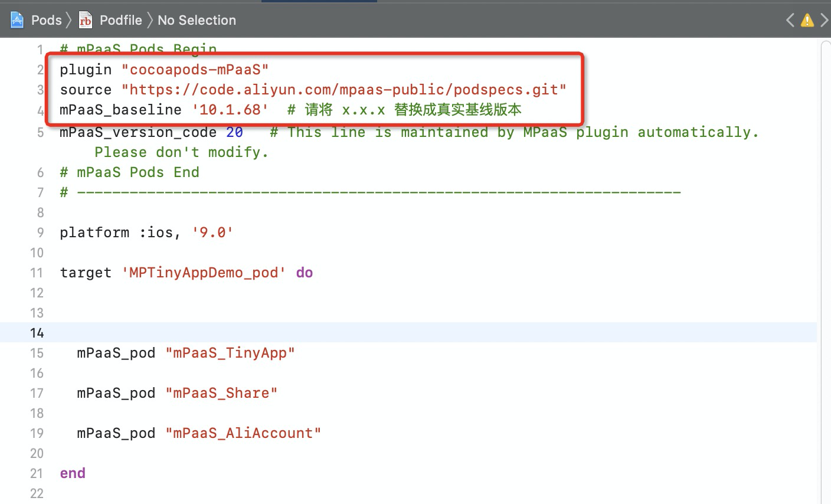Screen dimensions: 831x504
Task: Click the dashed separator comment on line 7
Action: [x=370, y=192]
